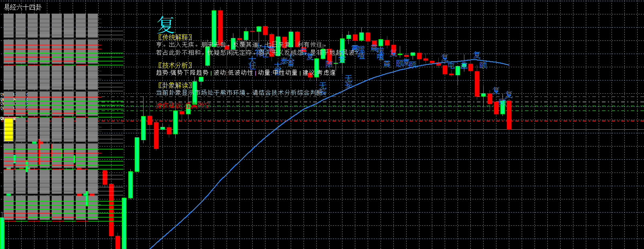This screenshot has height=249, width=644.
Task: Click the blue 屯 hexagram marker
Action: point(451,65)
